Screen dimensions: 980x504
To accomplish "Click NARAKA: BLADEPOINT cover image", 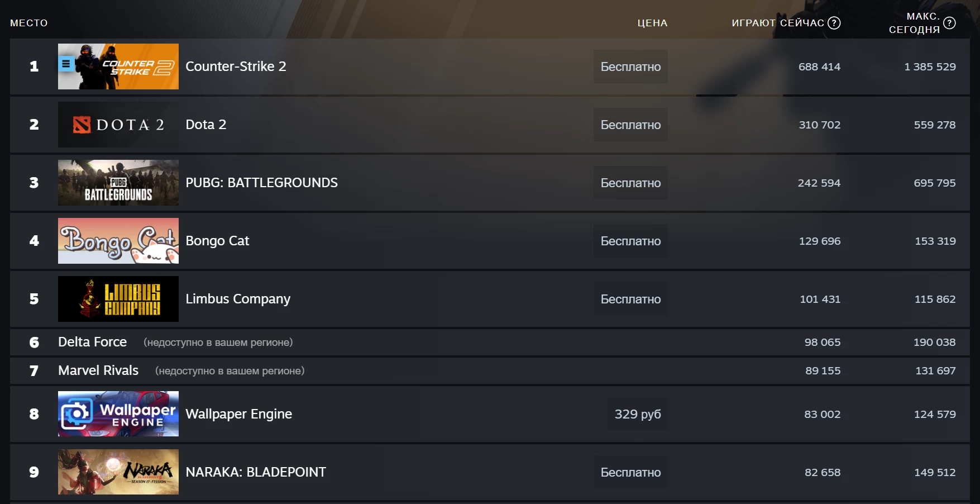I will (118, 472).
